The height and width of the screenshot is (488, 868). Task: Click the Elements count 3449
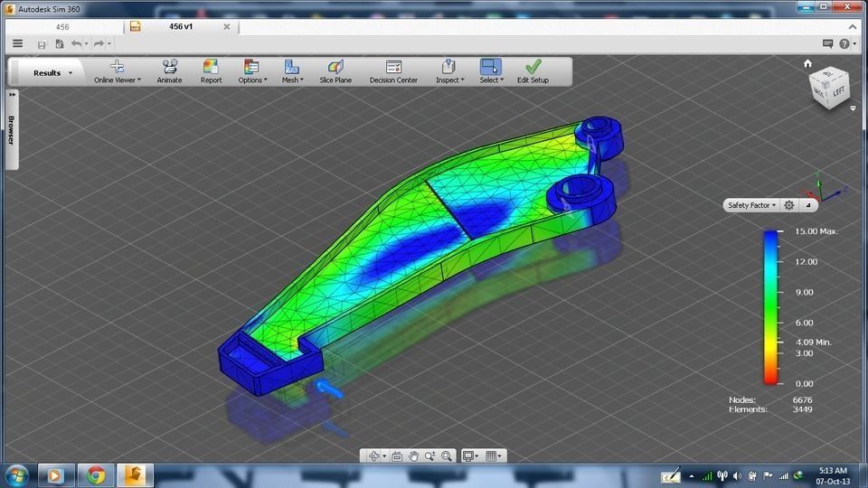click(x=802, y=409)
